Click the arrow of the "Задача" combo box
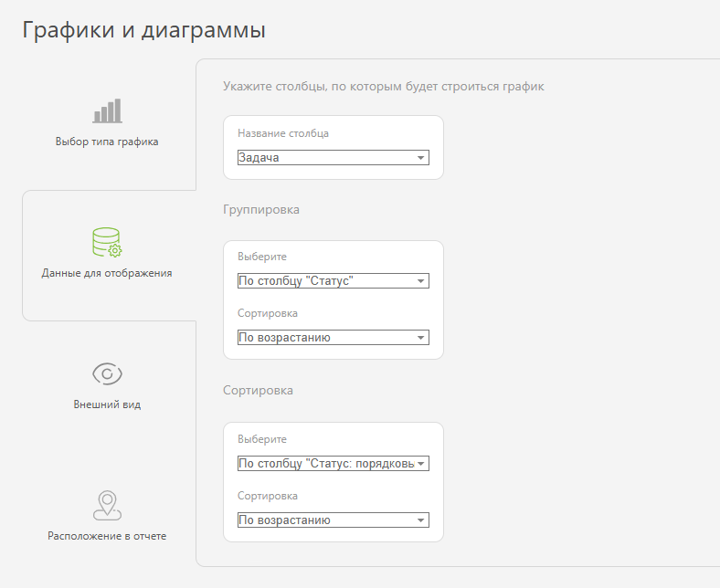720x588 pixels. (420, 158)
